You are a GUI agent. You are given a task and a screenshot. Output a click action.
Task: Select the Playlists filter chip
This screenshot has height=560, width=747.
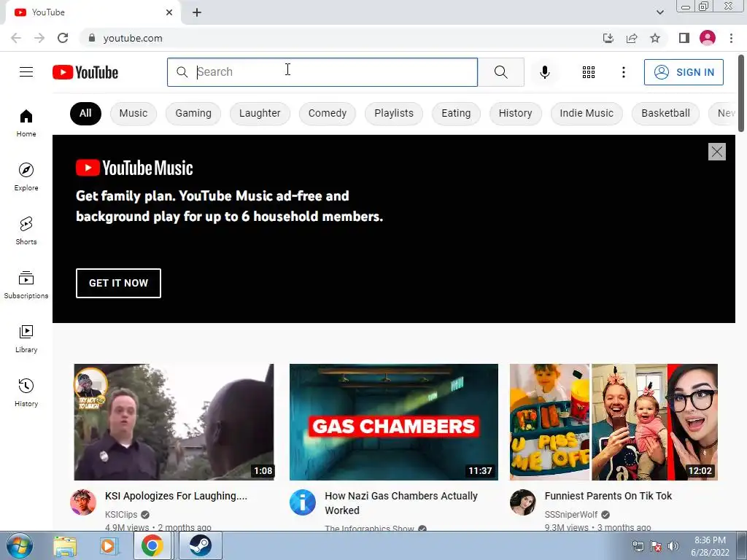[x=393, y=113]
